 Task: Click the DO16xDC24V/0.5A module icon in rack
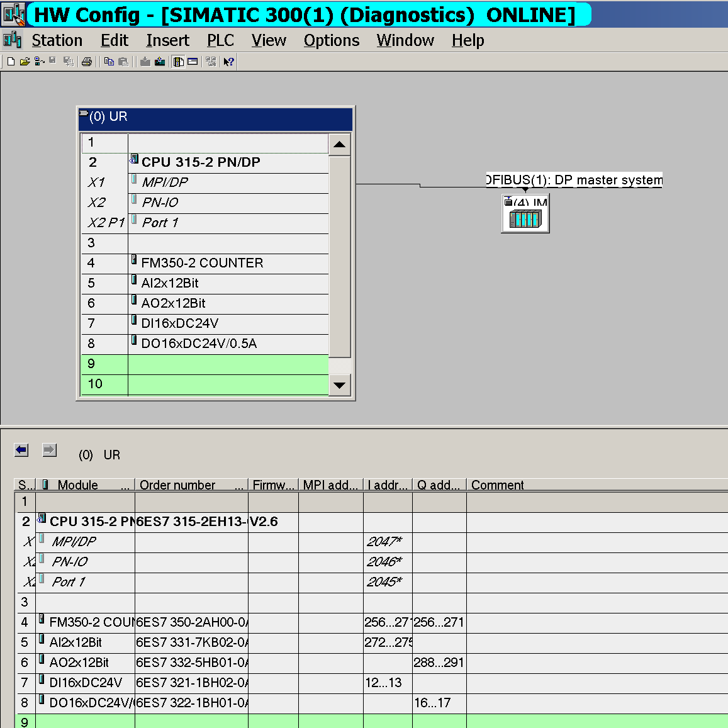[134, 340]
